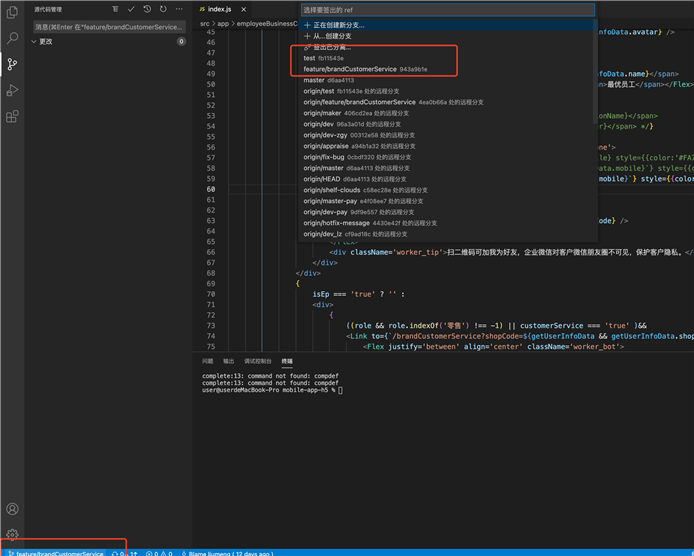
Task: Click the changes count badge 0
Action: [181, 42]
